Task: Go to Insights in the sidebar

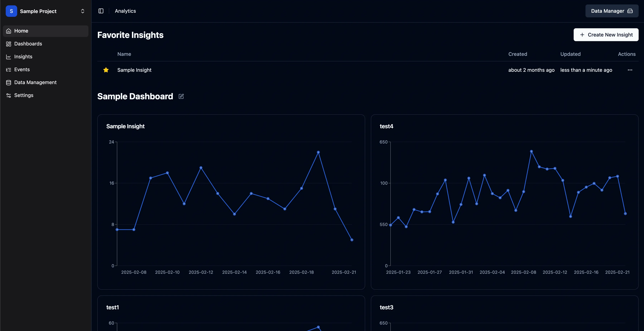Action: pyautogui.click(x=45, y=57)
